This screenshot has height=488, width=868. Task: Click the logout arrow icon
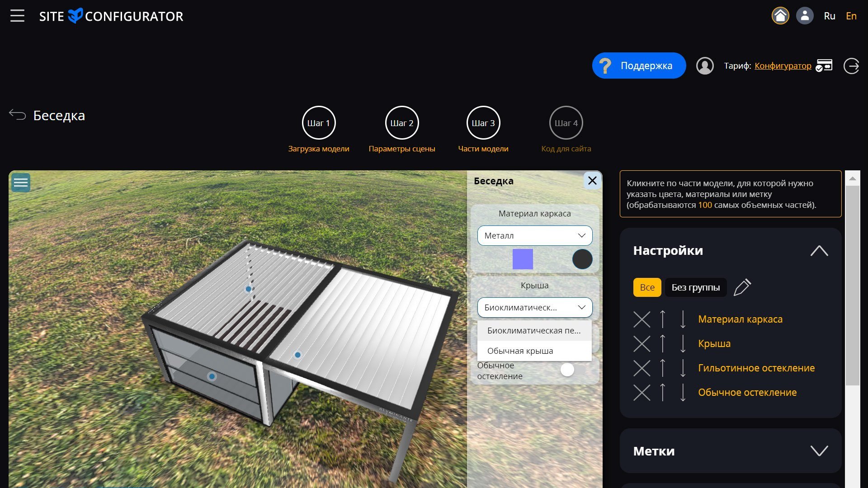(x=851, y=66)
